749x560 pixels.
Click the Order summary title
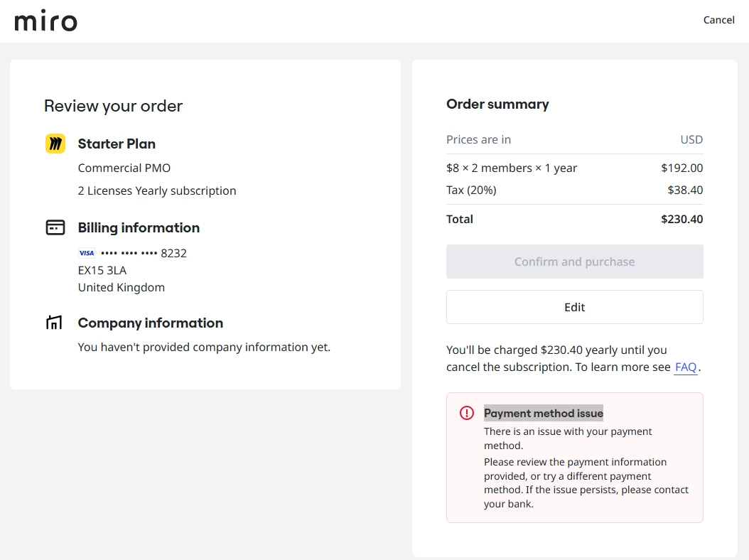point(497,104)
